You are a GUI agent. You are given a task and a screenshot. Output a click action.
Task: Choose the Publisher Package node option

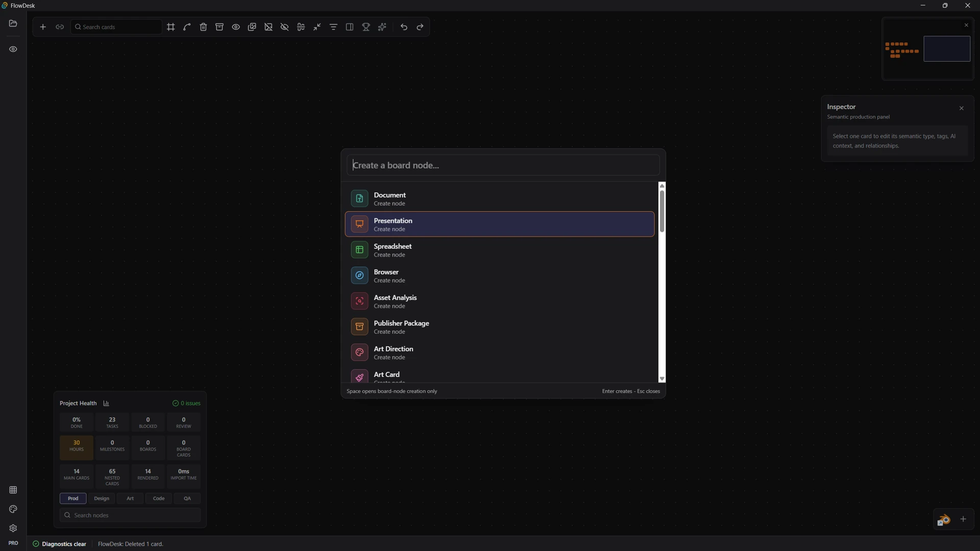click(500, 327)
